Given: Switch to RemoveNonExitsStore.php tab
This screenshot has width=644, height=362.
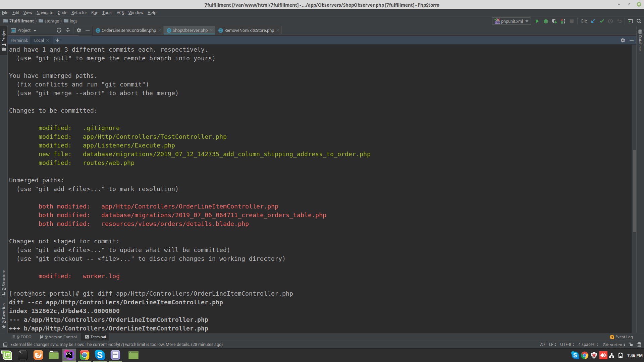Looking at the screenshot, I should 249,31.
